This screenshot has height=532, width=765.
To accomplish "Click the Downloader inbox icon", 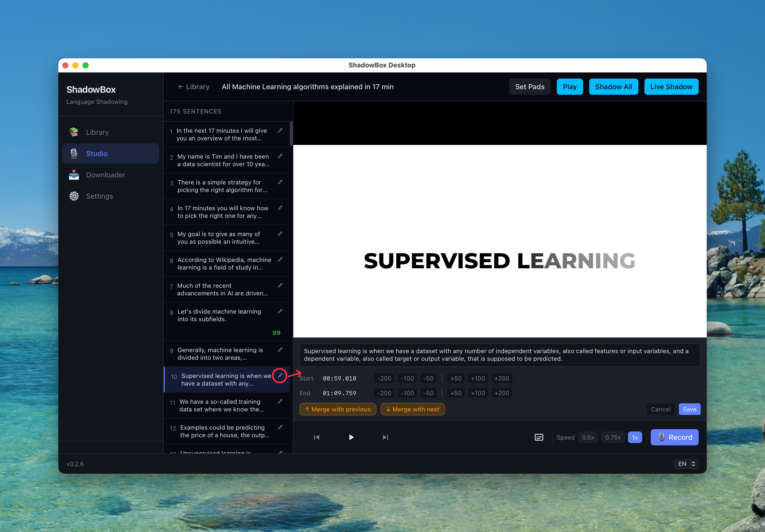I will pyautogui.click(x=74, y=175).
